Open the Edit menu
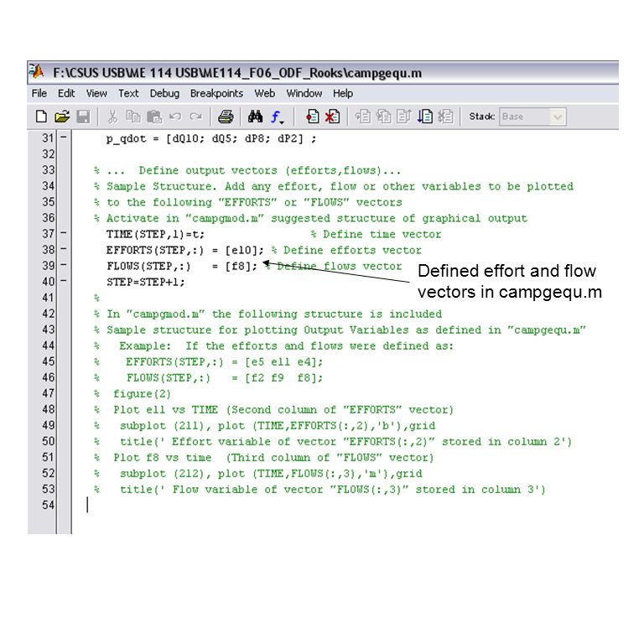Image resolution: width=644 pixels, height=644 pixels. coord(66,94)
